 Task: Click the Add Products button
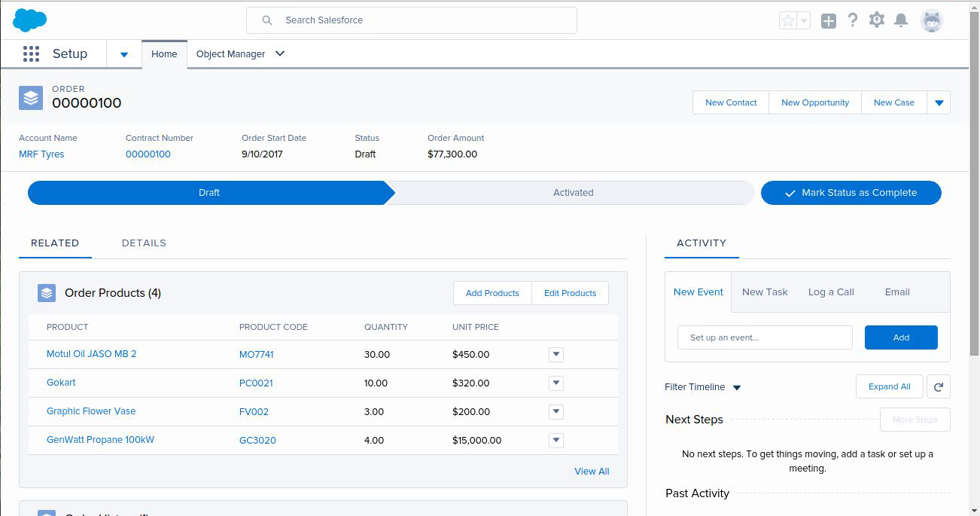pyautogui.click(x=492, y=293)
